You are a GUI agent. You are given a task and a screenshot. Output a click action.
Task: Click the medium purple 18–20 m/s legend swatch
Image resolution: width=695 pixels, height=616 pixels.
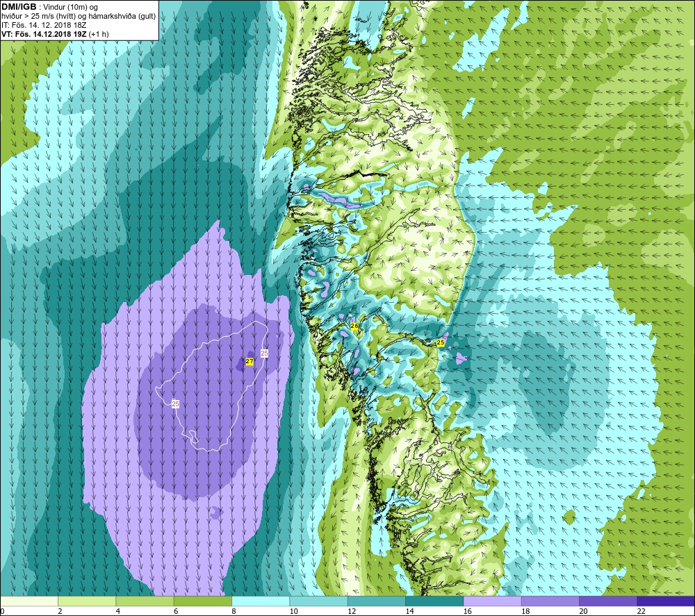pos(550,601)
